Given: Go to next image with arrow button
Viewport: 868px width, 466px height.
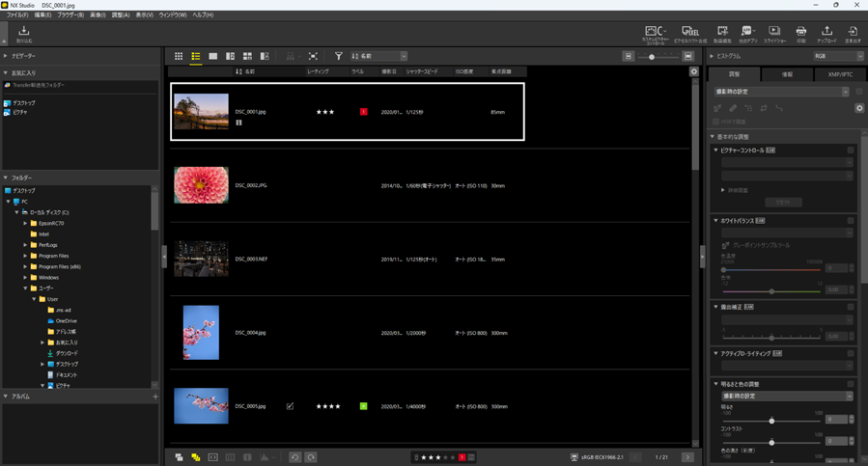Looking at the screenshot, I should tap(687, 457).
